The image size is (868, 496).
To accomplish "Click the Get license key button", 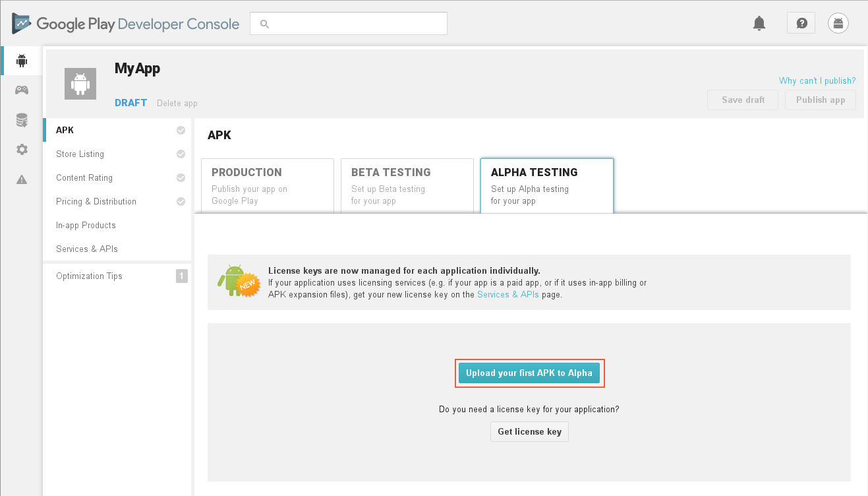I will [529, 432].
